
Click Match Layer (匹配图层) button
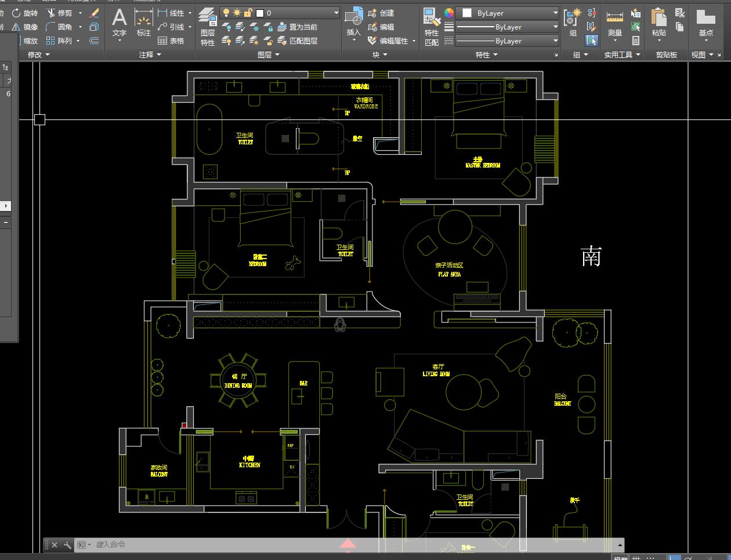[297, 41]
